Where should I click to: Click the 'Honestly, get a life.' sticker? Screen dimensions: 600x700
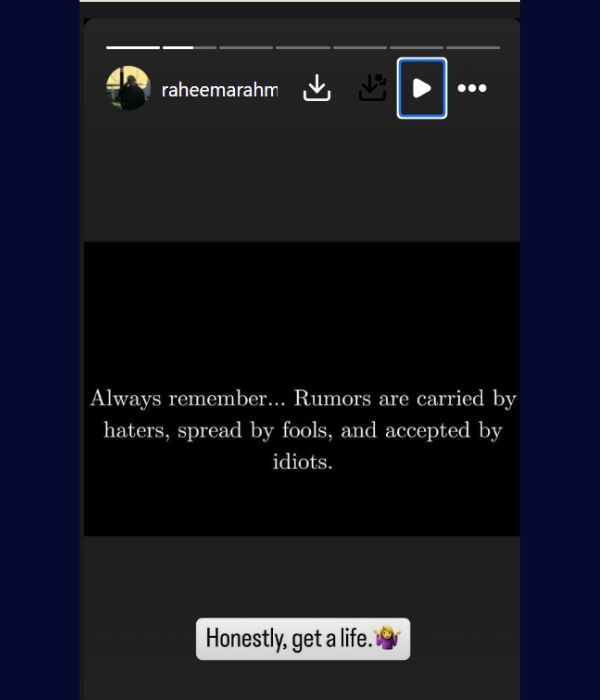pyautogui.click(x=303, y=639)
